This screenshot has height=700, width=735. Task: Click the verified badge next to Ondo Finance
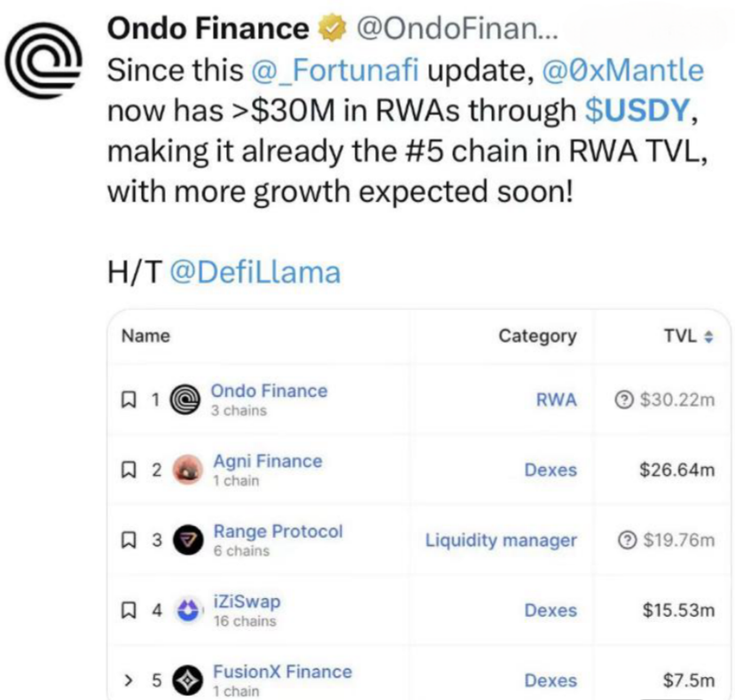point(331,28)
